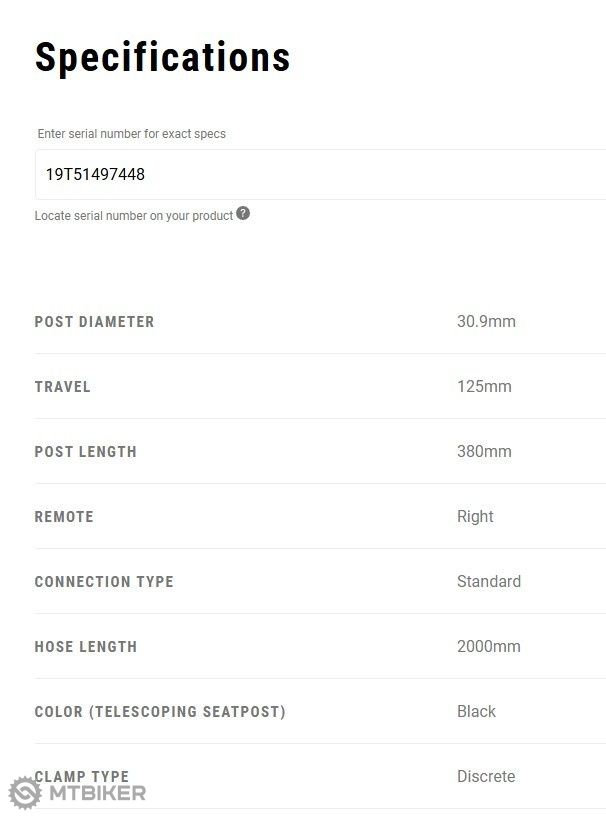
Task: Select the 380mm post length value
Action: coord(484,451)
